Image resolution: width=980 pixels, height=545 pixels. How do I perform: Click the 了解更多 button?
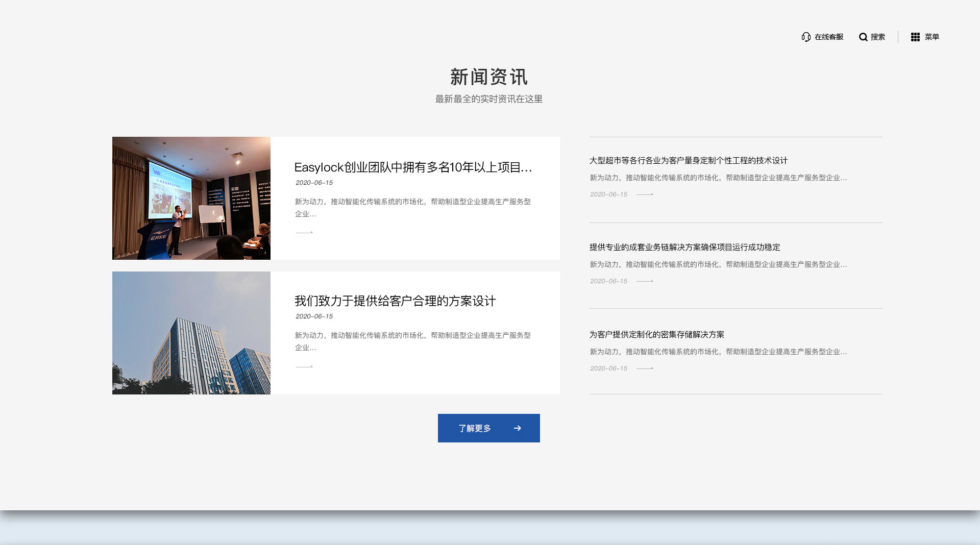click(488, 428)
